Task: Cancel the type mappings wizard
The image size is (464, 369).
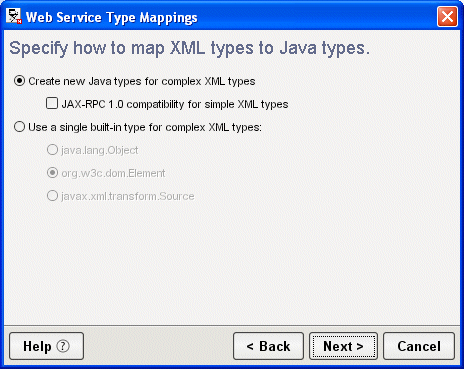Action: coord(419,346)
